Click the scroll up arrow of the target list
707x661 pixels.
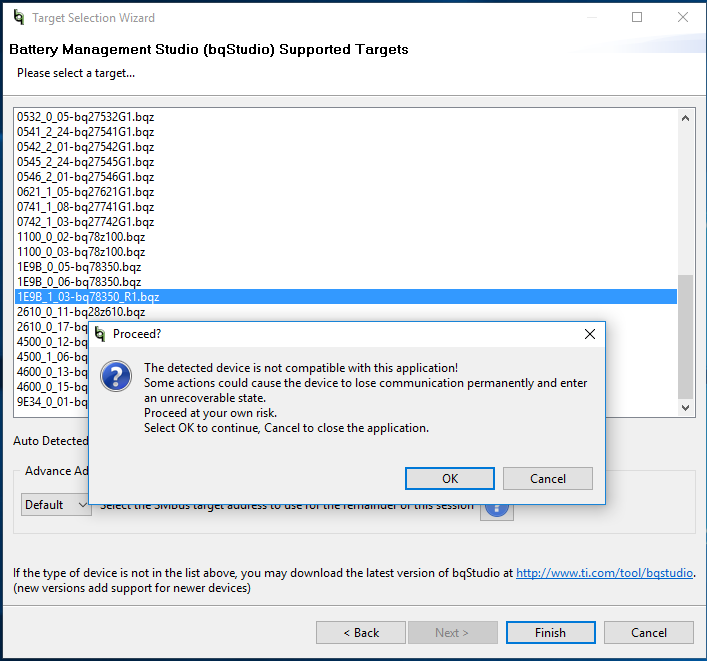(x=685, y=119)
